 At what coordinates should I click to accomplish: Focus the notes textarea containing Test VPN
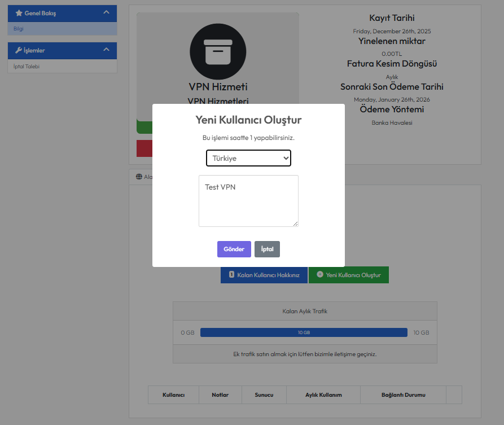coord(248,201)
